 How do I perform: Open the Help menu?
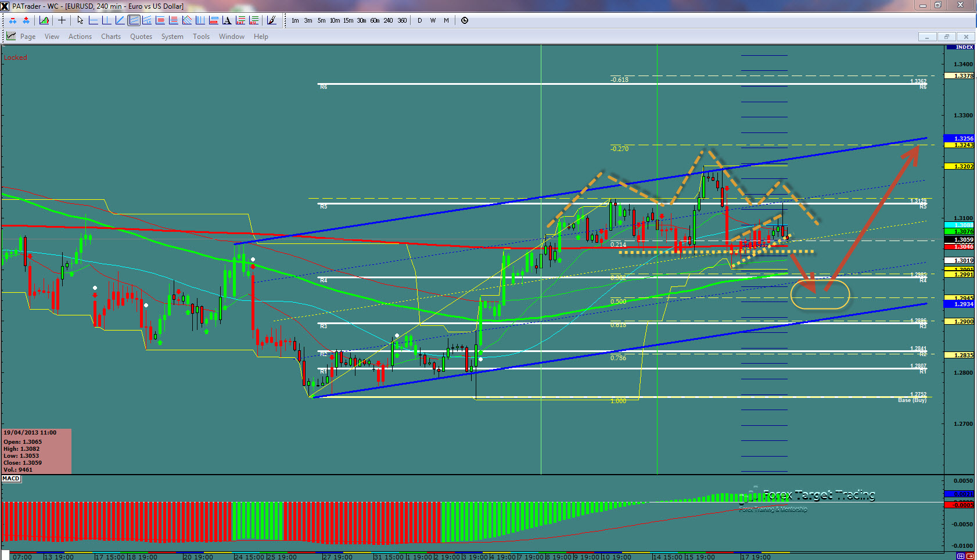pos(261,37)
